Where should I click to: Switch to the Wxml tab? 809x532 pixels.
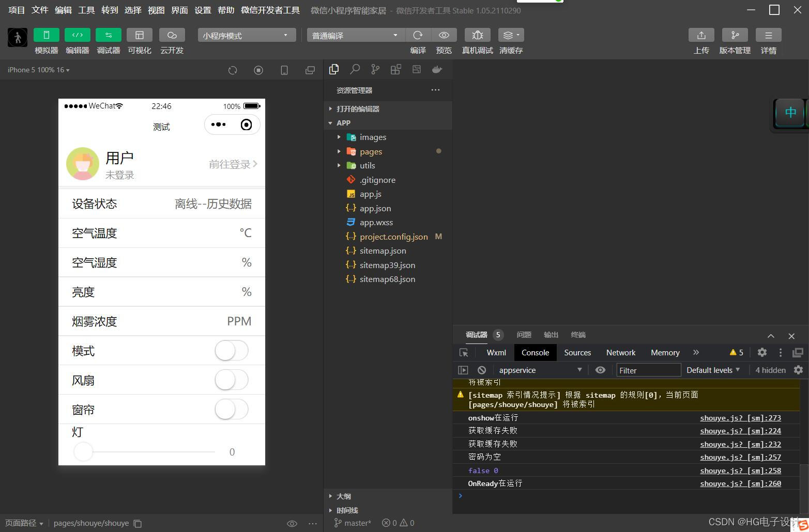pyautogui.click(x=496, y=352)
